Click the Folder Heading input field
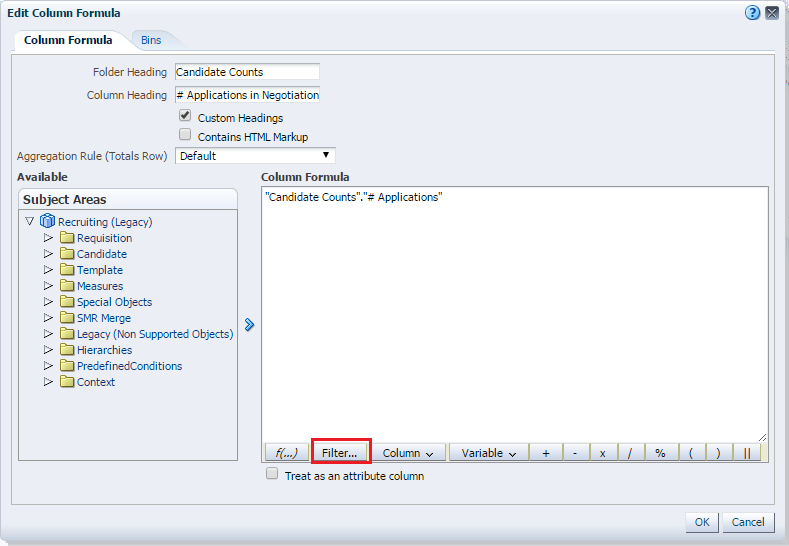Screen dimensions: 789x546 click(x=247, y=72)
